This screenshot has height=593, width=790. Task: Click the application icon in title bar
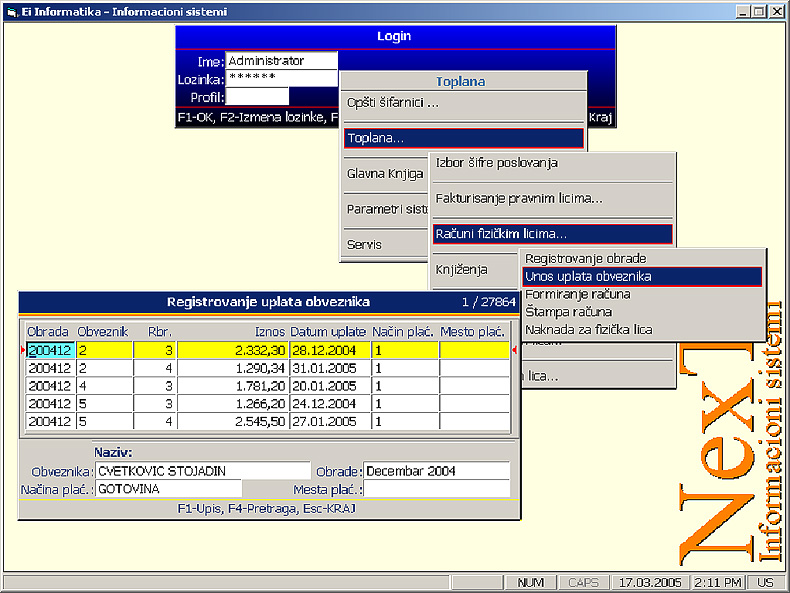click(10, 11)
